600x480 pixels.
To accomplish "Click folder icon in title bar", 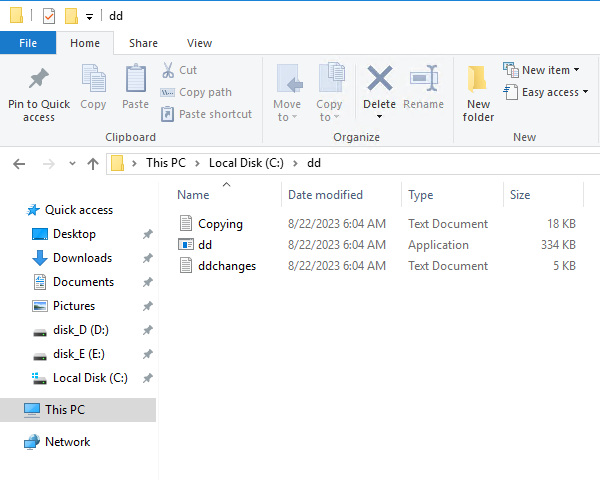I will tap(16, 15).
